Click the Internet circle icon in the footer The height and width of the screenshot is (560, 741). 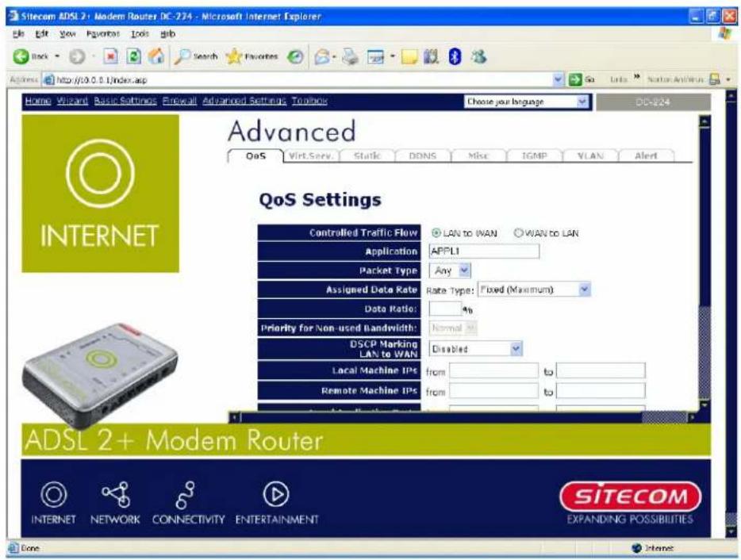pyautogui.click(x=54, y=494)
